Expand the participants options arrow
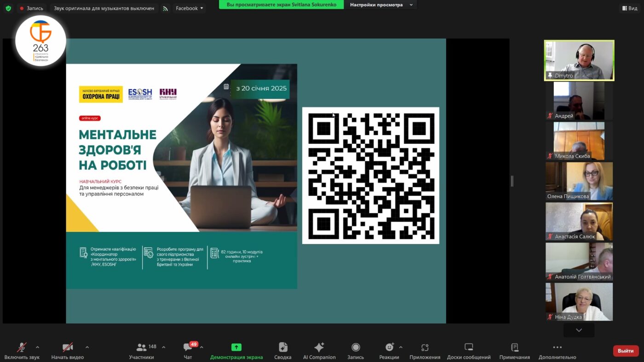The image size is (644, 362). (x=163, y=347)
